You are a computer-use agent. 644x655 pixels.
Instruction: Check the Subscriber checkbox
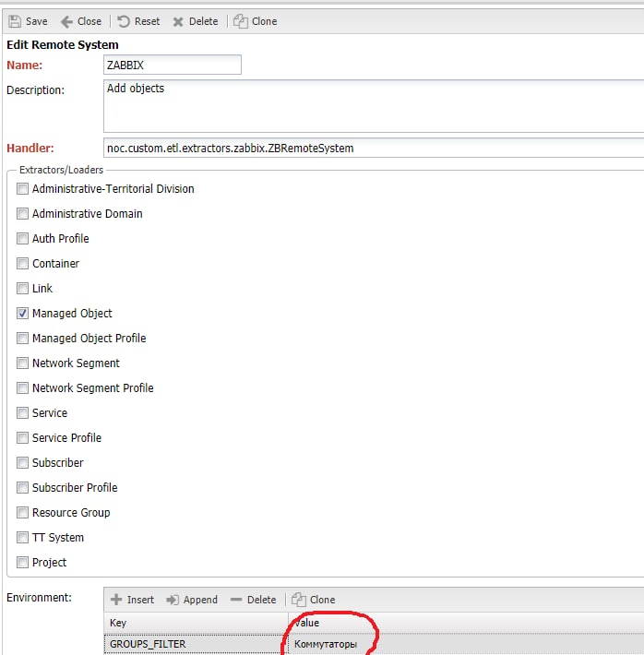[22, 463]
